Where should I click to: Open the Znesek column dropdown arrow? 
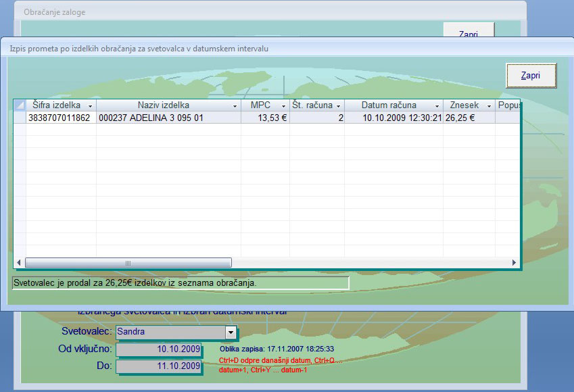[x=489, y=106]
